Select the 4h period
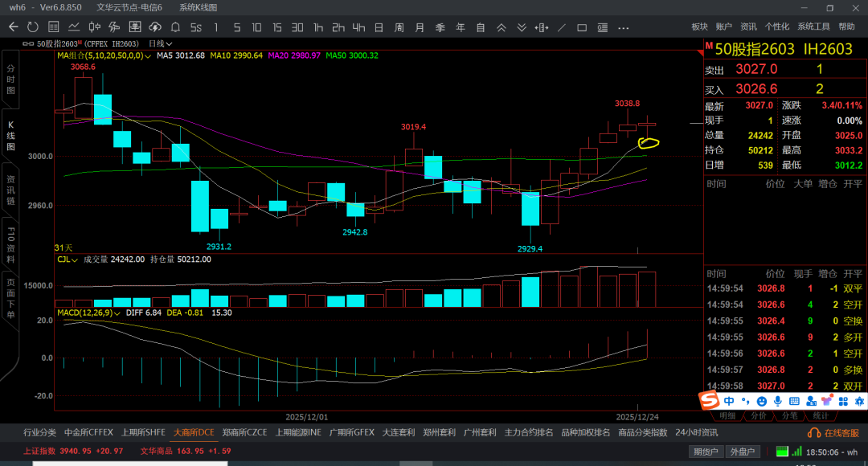Screen dimensions: 868x466 [358, 27]
